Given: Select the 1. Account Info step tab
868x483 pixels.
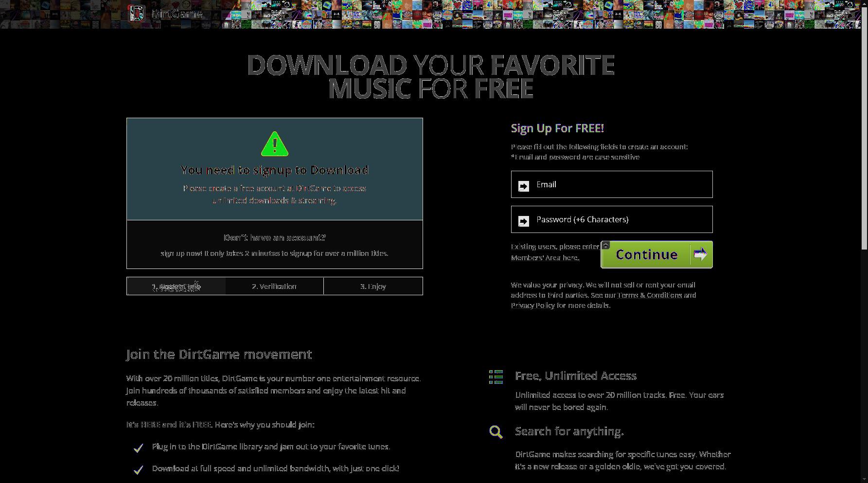Looking at the screenshot, I should pyautogui.click(x=176, y=286).
